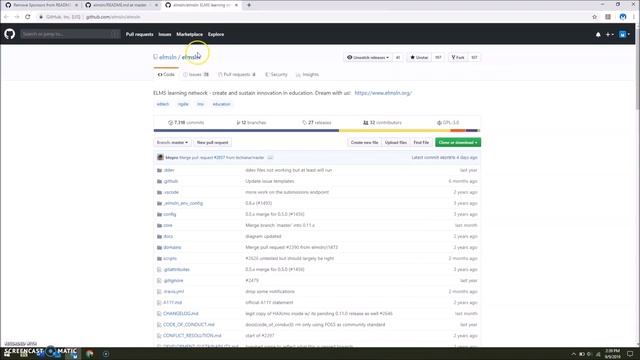This screenshot has width=640, height=360.
Task: Click Issues in the top navigation
Action: 165,34
